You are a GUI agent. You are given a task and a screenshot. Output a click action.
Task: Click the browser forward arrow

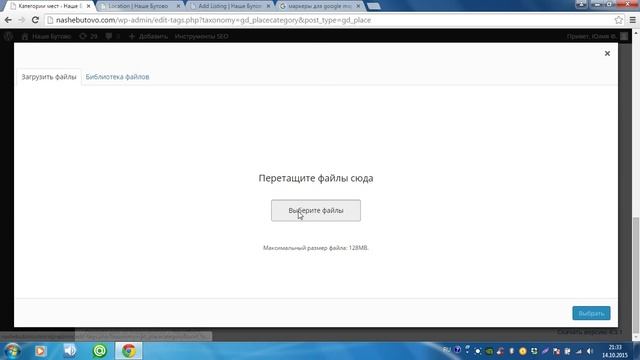(21, 20)
